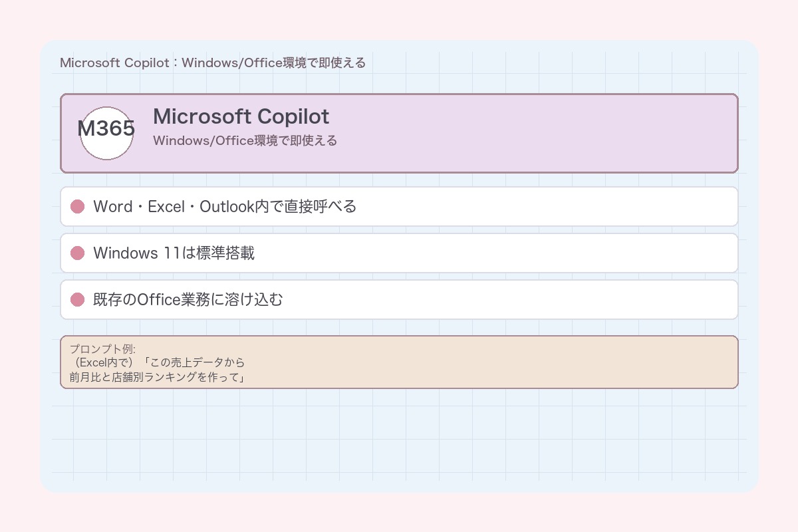Screen dimensions: 798x532
Task: Click the M365 circular badge icon
Action: pos(106,133)
